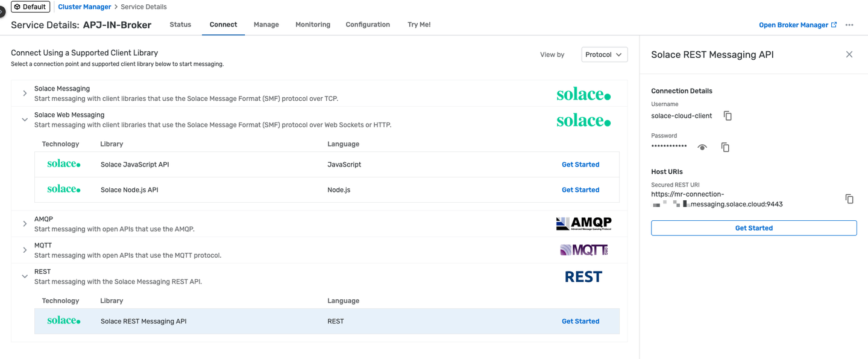Click the external link icon beside Open Broker Manager
868x359 pixels.
pyautogui.click(x=834, y=25)
